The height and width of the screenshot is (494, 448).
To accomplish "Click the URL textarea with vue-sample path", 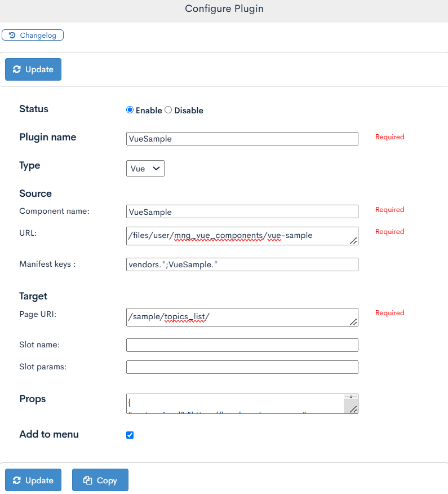I will (x=237, y=236).
